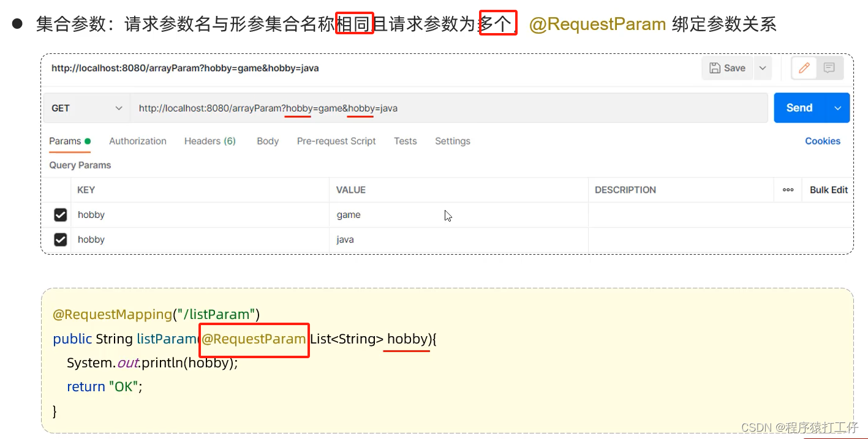Open the Pre-request Script tab
The width and height of the screenshot is (868, 439).
pyautogui.click(x=336, y=141)
